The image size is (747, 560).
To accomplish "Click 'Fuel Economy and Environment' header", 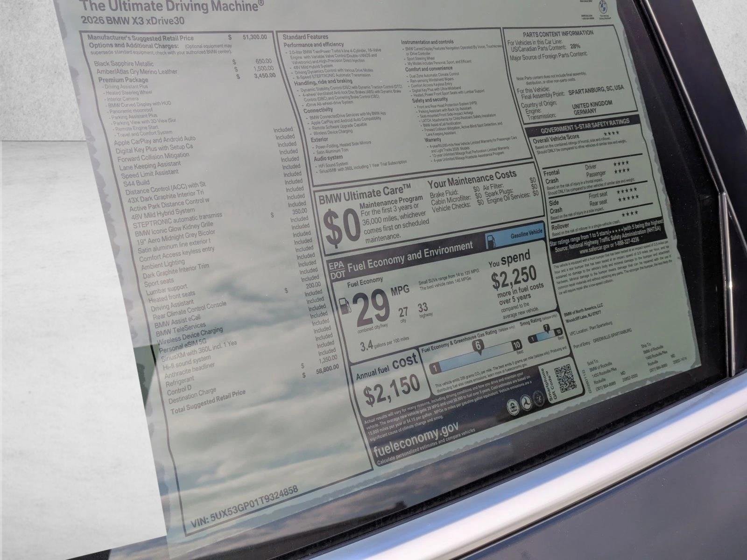I will (x=410, y=256).
